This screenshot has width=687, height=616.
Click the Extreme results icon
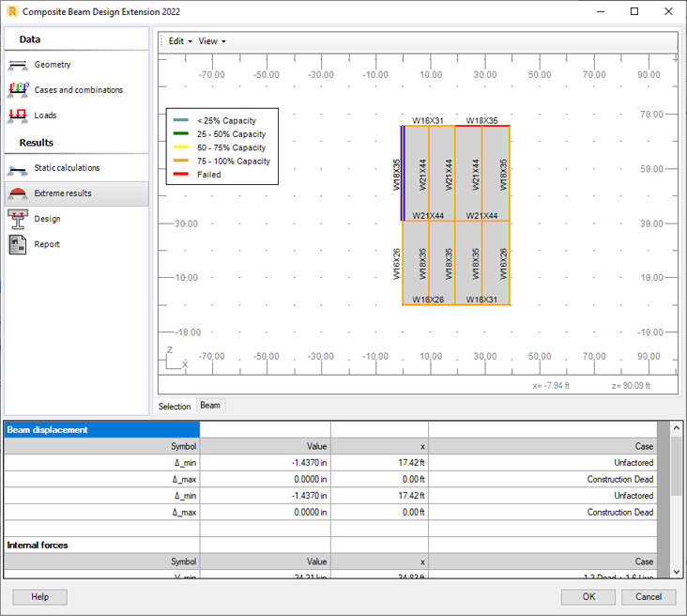coord(18,193)
